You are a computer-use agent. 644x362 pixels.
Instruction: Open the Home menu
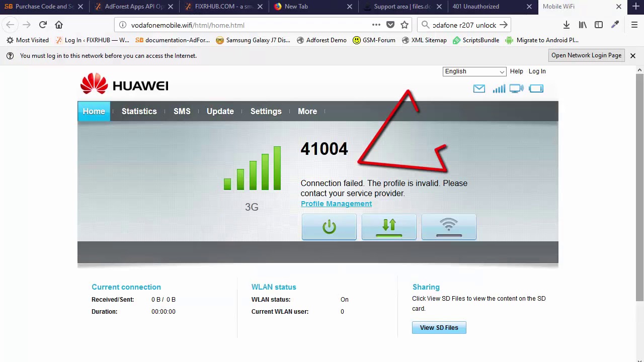[x=94, y=111]
